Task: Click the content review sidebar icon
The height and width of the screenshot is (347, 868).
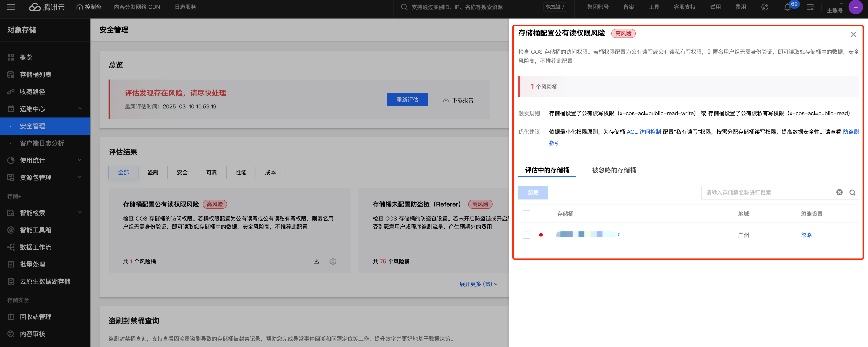Action: click(11, 334)
